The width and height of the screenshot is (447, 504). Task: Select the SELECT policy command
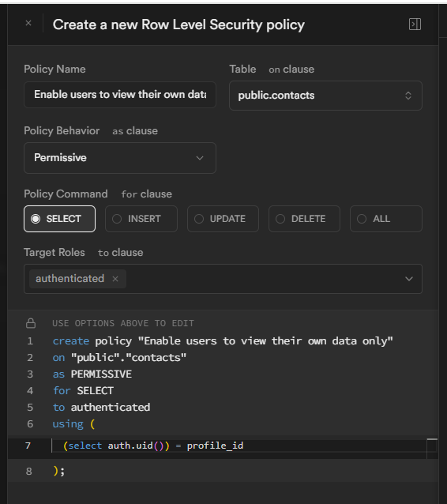(x=59, y=219)
